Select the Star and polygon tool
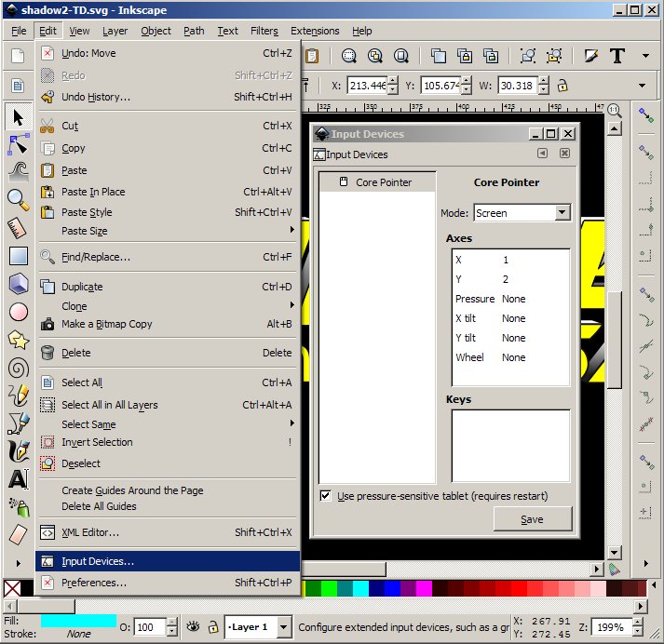The height and width of the screenshot is (644, 664). click(x=18, y=340)
